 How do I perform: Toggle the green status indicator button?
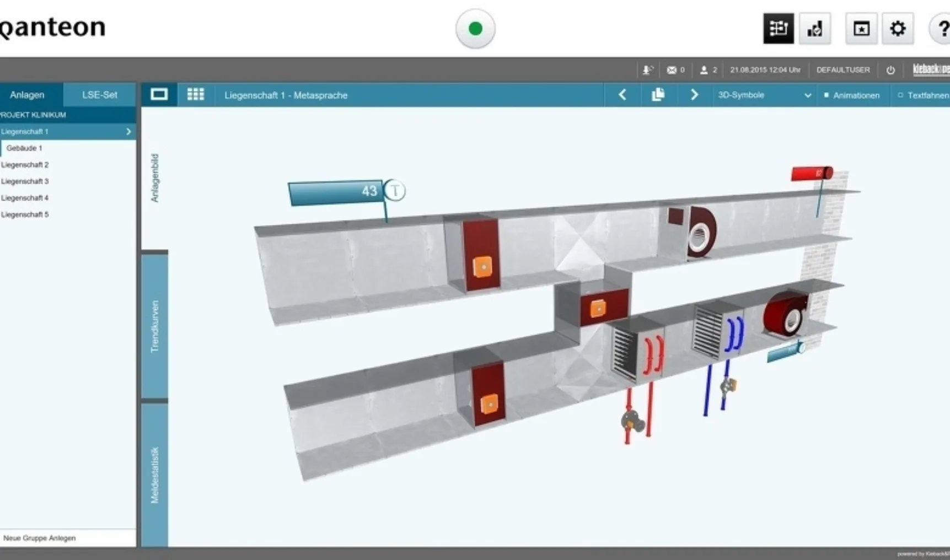(475, 29)
